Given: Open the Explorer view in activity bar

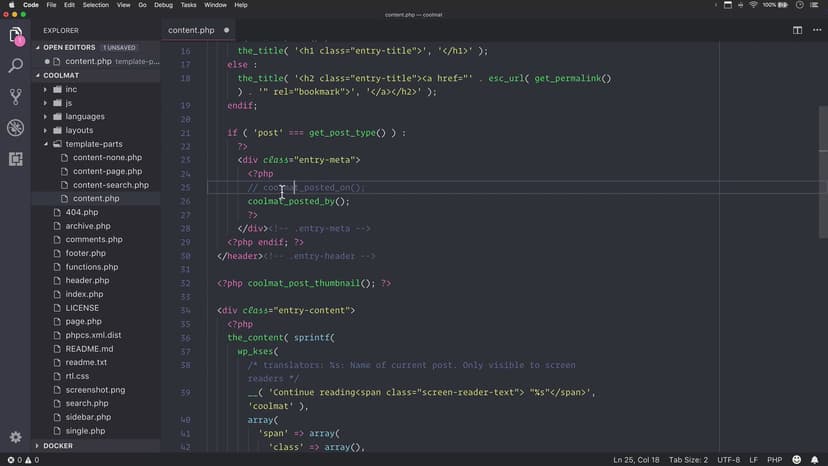Looking at the screenshot, I should click(15, 36).
